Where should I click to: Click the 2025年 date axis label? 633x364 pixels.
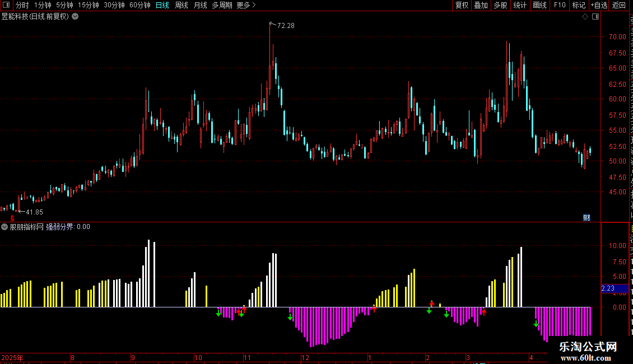click(12, 357)
